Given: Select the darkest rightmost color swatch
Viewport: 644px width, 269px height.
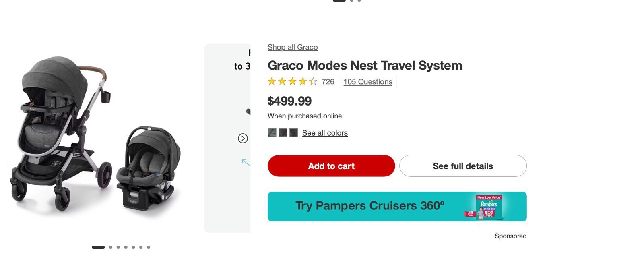Looking at the screenshot, I should (x=293, y=132).
